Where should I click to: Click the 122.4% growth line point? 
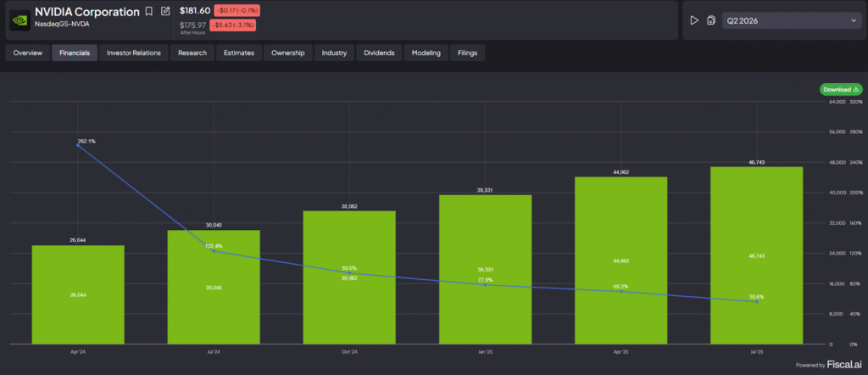tap(214, 251)
